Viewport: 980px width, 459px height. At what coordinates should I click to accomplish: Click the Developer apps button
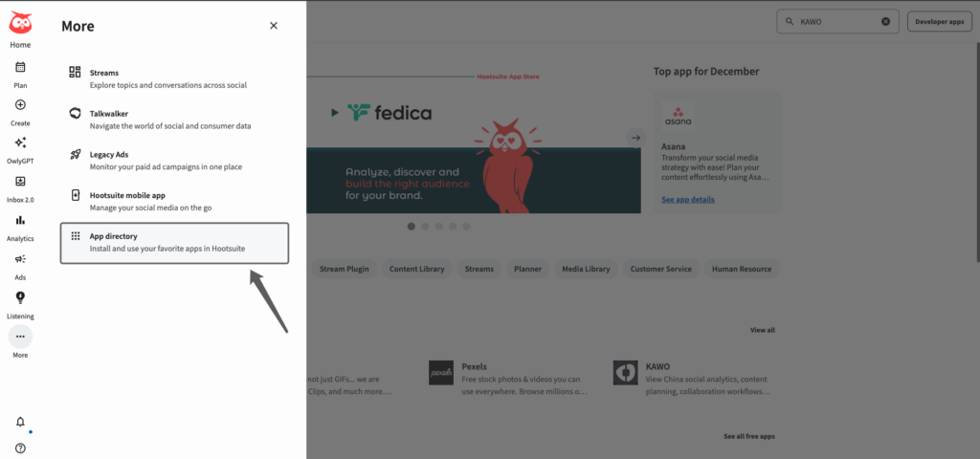[x=940, y=21]
